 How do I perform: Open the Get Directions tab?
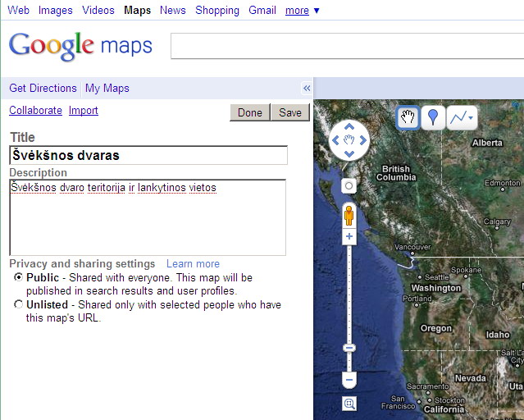click(x=43, y=89)
